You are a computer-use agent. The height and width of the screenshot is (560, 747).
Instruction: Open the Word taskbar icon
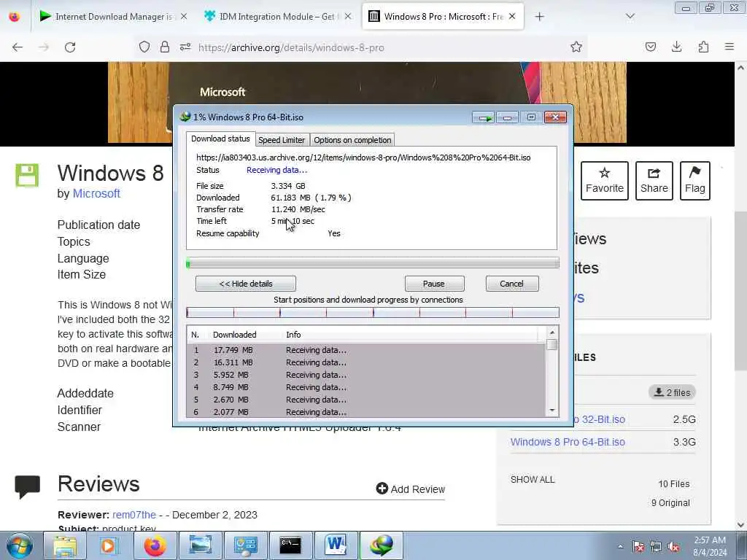(336, 545)
